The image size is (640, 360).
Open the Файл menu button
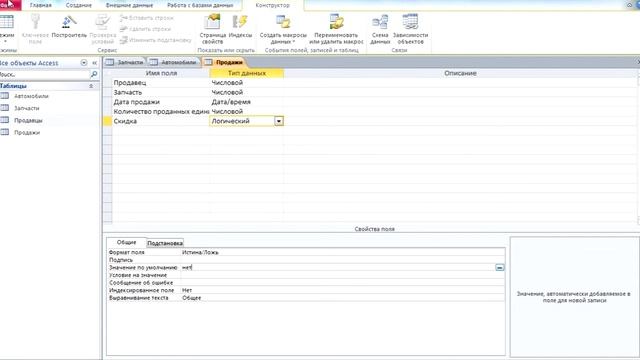(x=10, y=5)
